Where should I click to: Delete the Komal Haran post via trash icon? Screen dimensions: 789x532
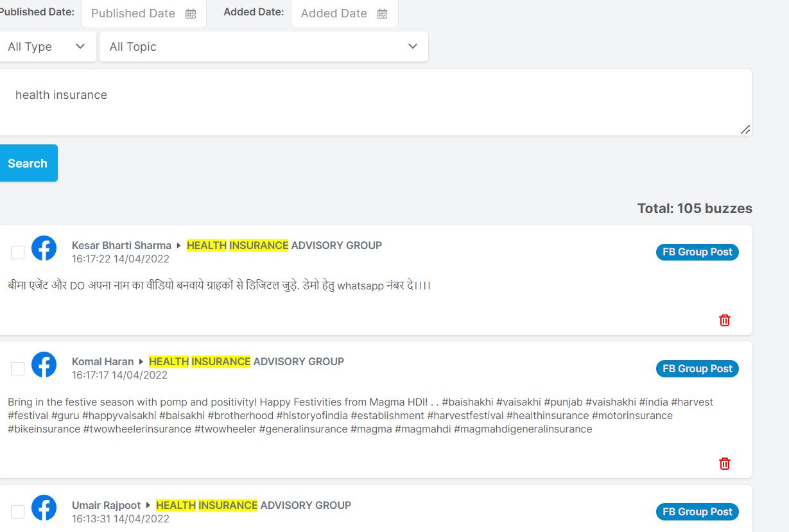725,463
